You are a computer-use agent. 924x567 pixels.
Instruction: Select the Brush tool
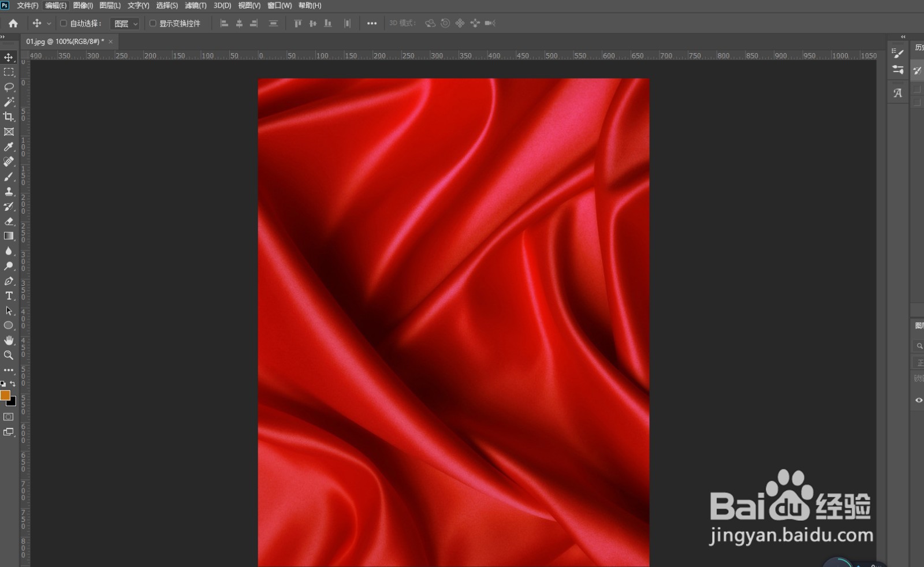click(x=9, y=177)
